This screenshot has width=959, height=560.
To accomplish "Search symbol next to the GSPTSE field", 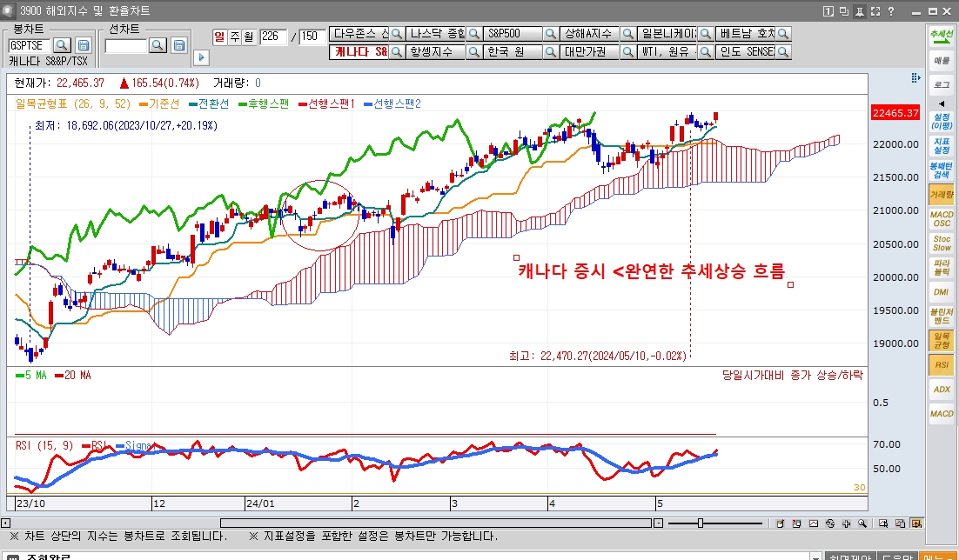I will tap(62, 45).
